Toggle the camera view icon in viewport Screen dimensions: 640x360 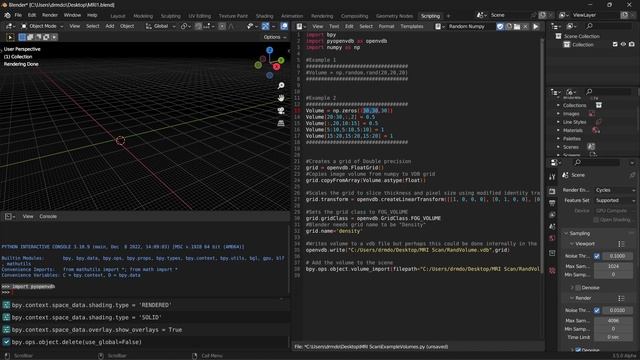coord(281,111)
